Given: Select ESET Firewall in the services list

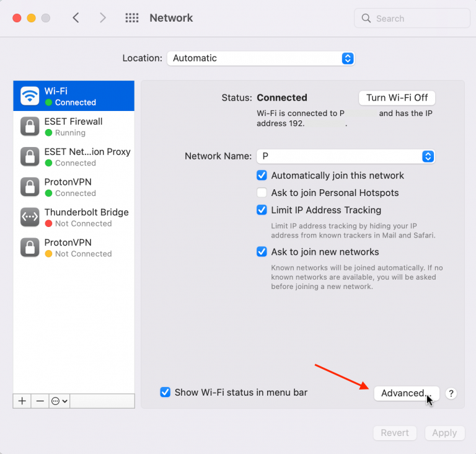Looking at the screenshot, I should coord(74,126).
